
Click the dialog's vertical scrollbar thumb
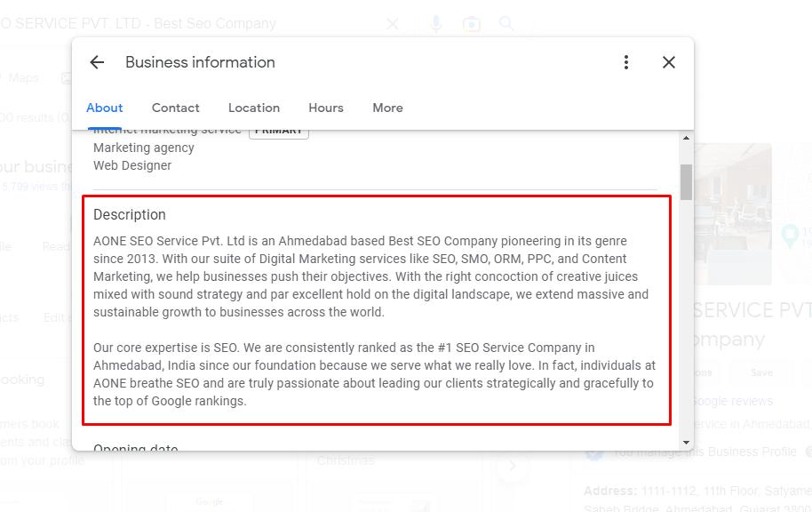tap(686, 182)
